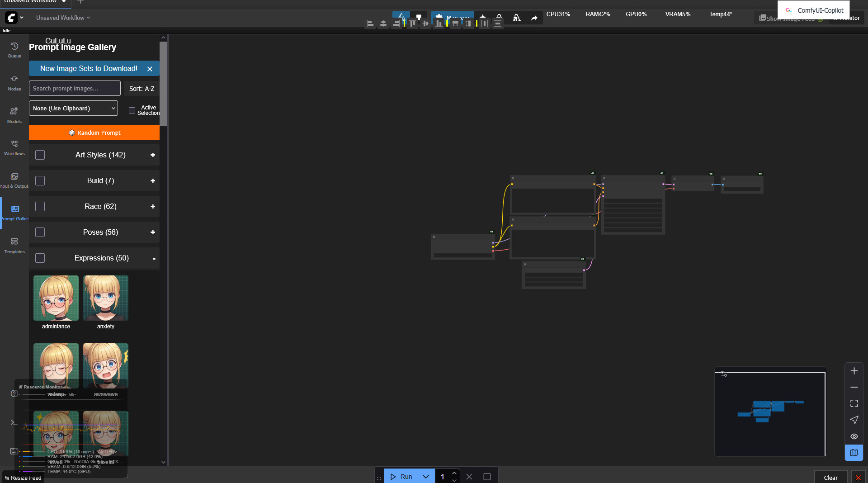Viewport: 868px width, 483px height.
Task: Click the Search prompt images field
Action: coord(75,89)
